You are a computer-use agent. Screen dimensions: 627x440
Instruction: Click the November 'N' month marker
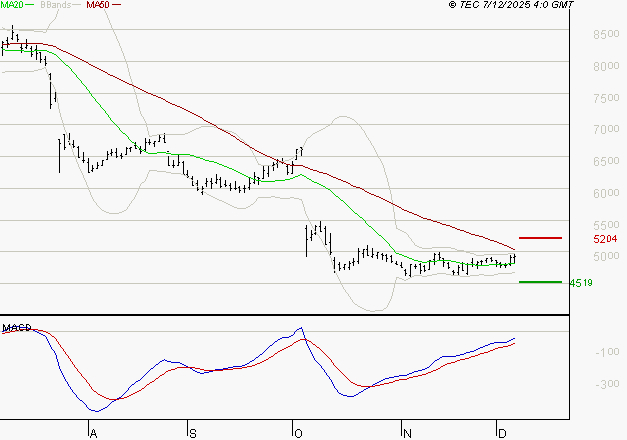(x=407, y=434)
